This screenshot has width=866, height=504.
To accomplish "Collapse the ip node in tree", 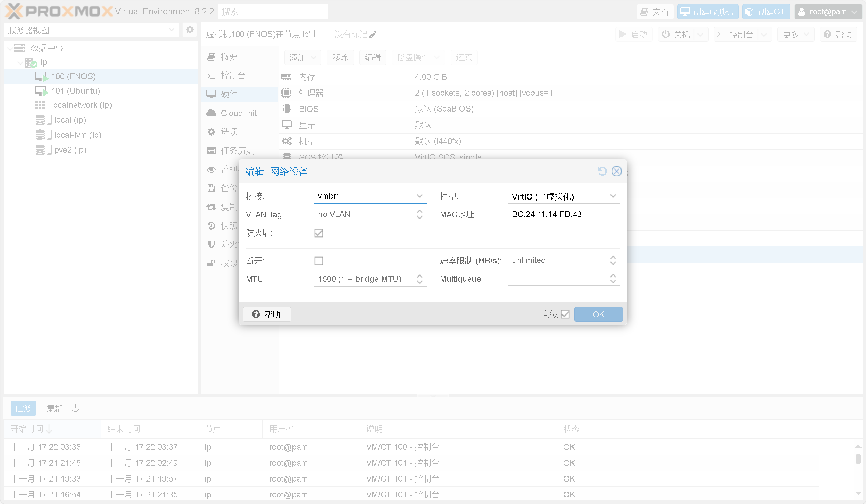I will pyautogui.click(x=20, y=62).
